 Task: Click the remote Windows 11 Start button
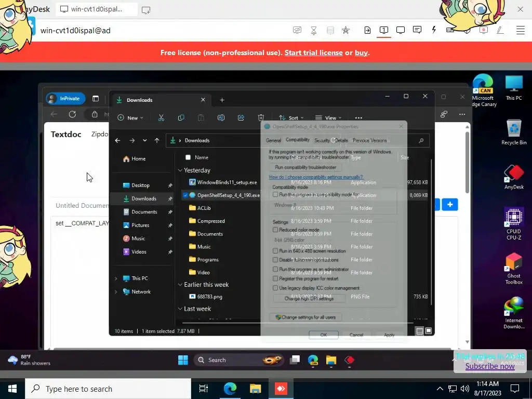(183, 360)
